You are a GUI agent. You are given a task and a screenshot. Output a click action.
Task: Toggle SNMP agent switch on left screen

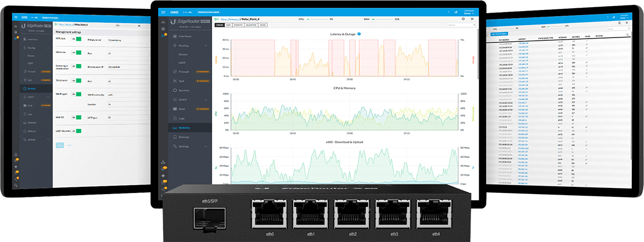pyautogui.click(x=77, y=94)
